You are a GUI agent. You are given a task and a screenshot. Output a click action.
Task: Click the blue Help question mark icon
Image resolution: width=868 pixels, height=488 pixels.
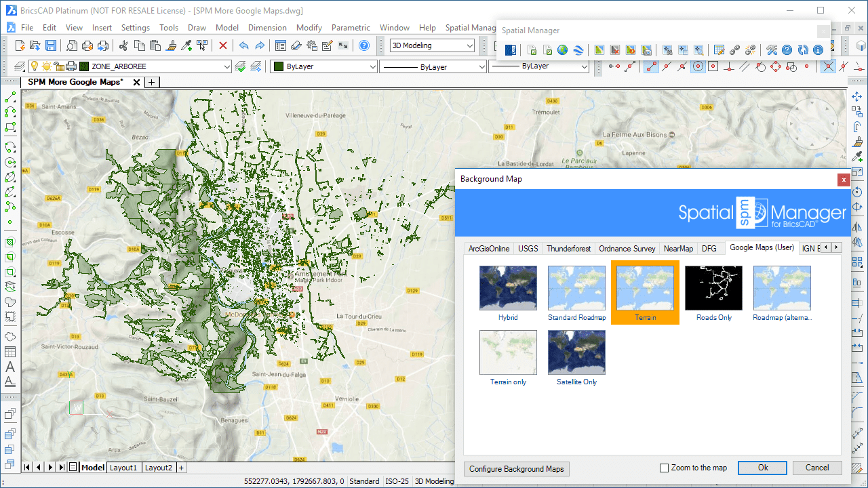[364, 45]
